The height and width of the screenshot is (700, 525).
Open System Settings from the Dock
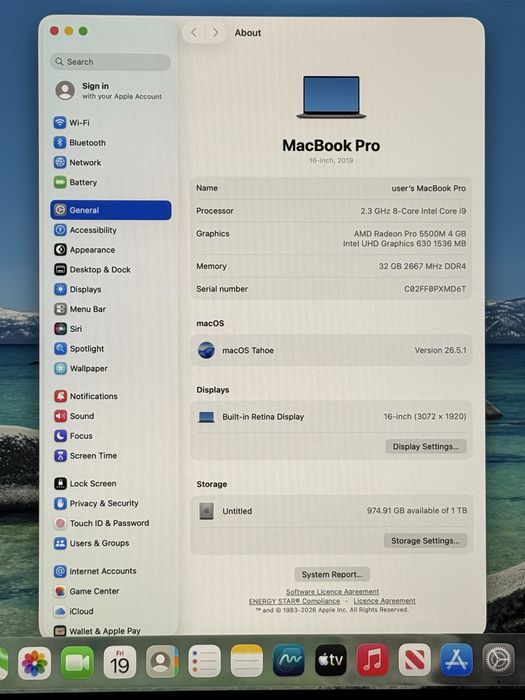click(499, 659)
